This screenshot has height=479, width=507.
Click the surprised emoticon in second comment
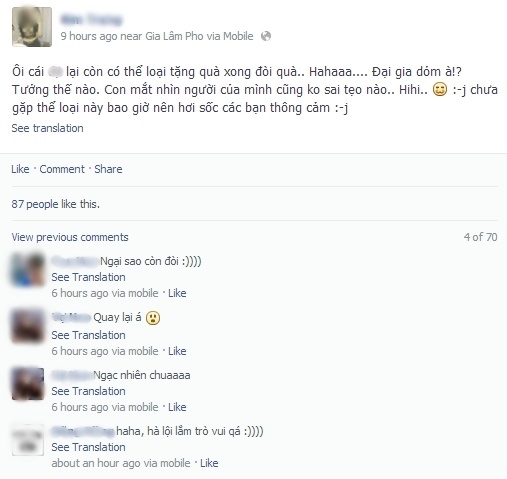[x=153, y=318]
